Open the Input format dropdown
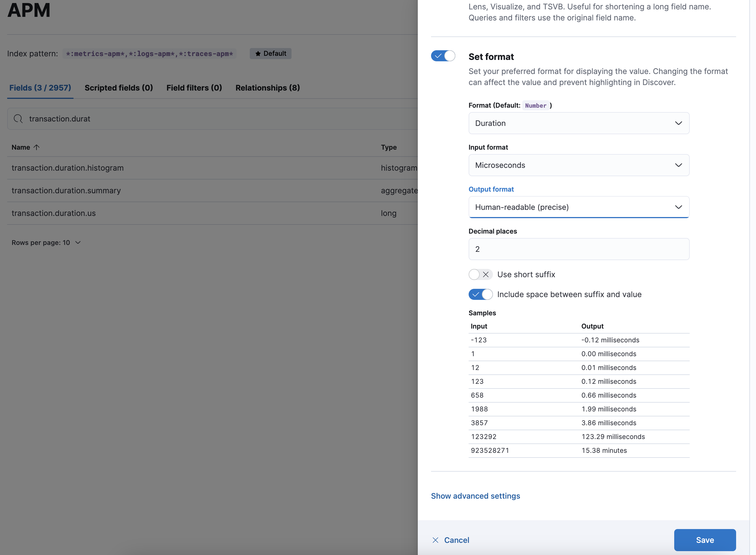 coord(578,165)
